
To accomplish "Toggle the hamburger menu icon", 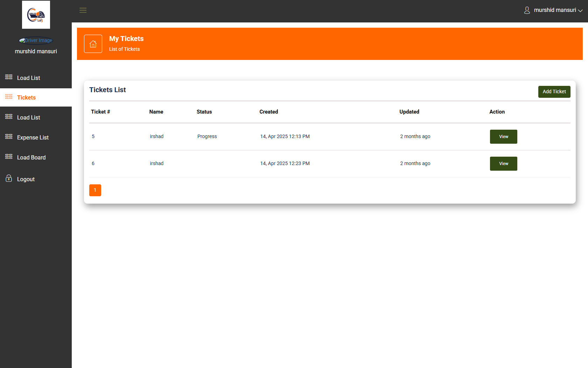I will 83,10.
